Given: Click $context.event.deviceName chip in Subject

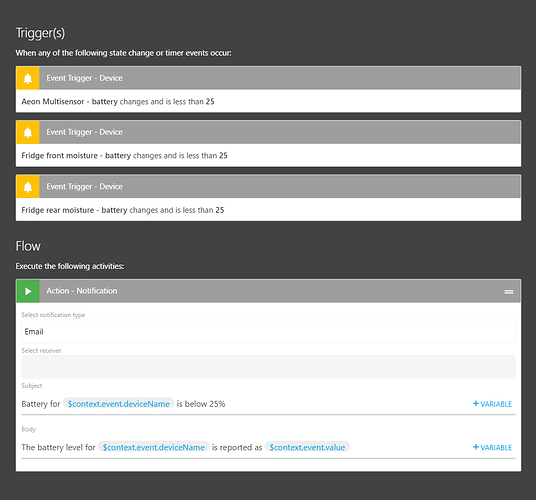Looking at the screenshot, I should point(119,404).
